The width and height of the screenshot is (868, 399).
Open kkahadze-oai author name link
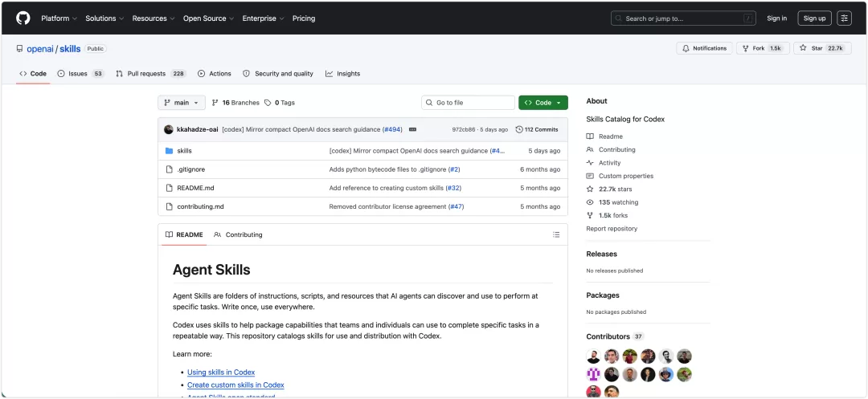(197, 129)
